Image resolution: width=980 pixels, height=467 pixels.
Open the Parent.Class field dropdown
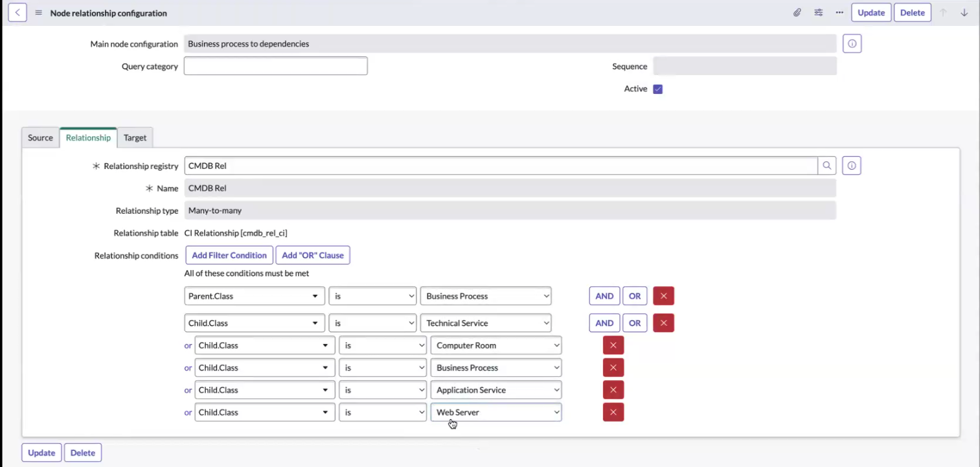coord(255,296)
